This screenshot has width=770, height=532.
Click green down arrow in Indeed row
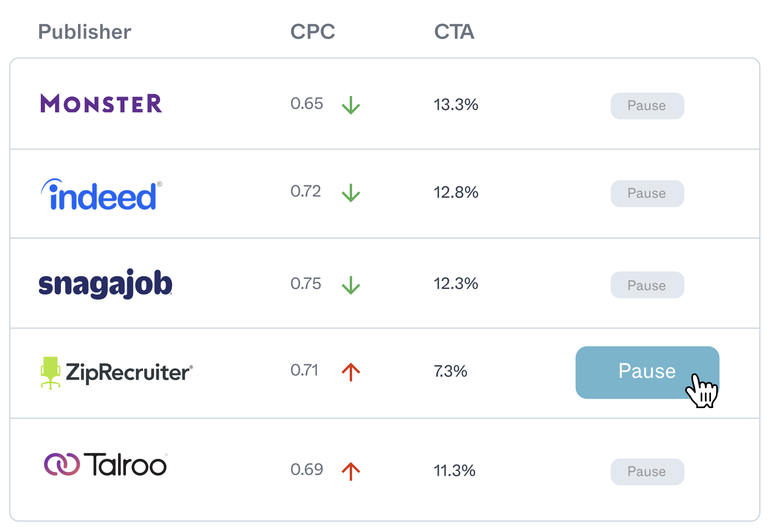point(351,193)
